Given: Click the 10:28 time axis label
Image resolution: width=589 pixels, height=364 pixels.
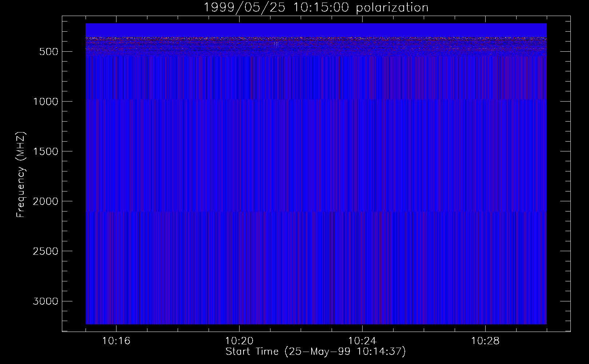Looking at the screenshot, I should pyautogui.click(x=485, y=341).
